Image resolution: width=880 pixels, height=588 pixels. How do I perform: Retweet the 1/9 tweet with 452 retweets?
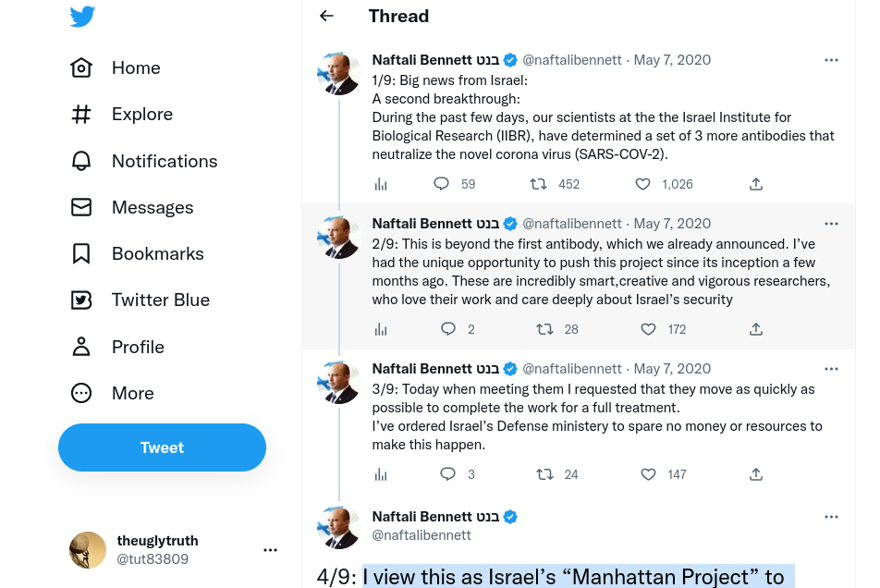click(x=538, y=184)
